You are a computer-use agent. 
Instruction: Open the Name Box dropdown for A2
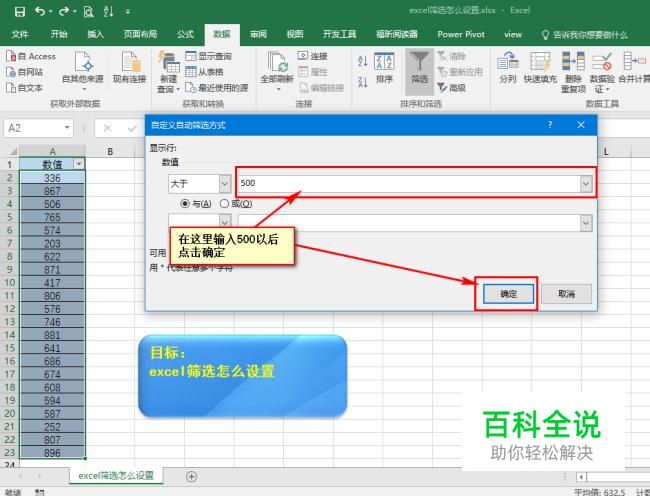(x=67, y=128)
